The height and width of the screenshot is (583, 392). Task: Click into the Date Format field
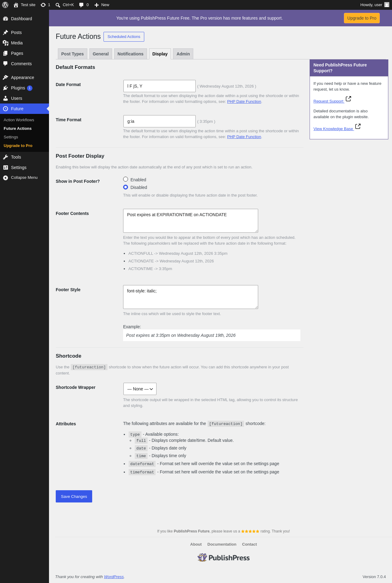click(159, 86)
